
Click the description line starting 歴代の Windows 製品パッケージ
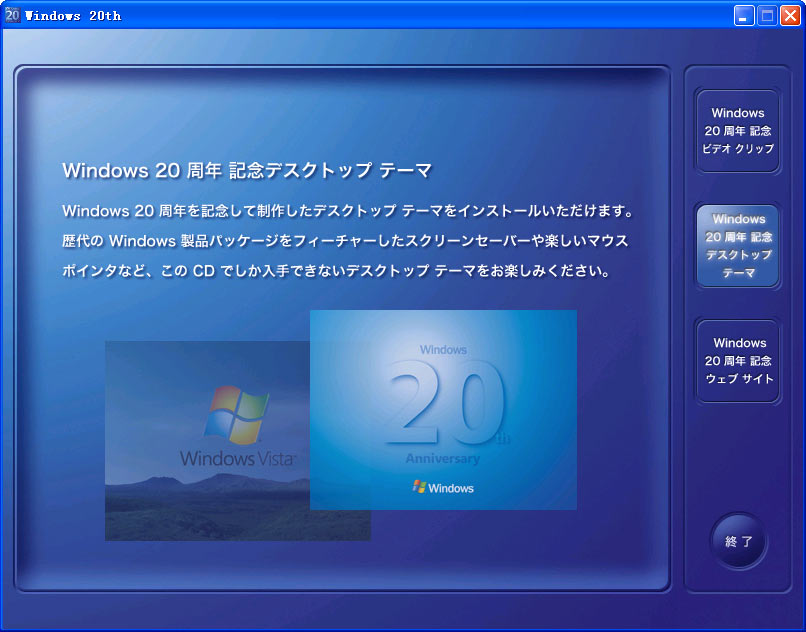point(345,241)
